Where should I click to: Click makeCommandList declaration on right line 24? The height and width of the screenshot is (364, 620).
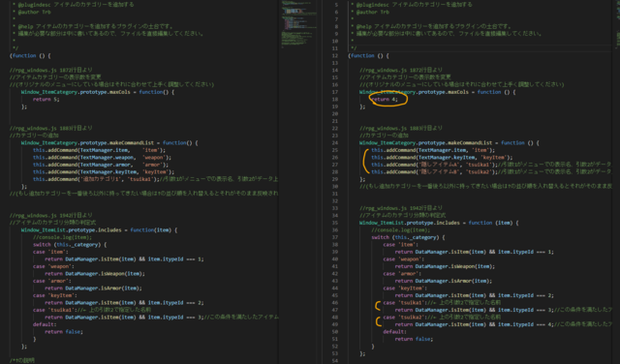click(449, 142)
